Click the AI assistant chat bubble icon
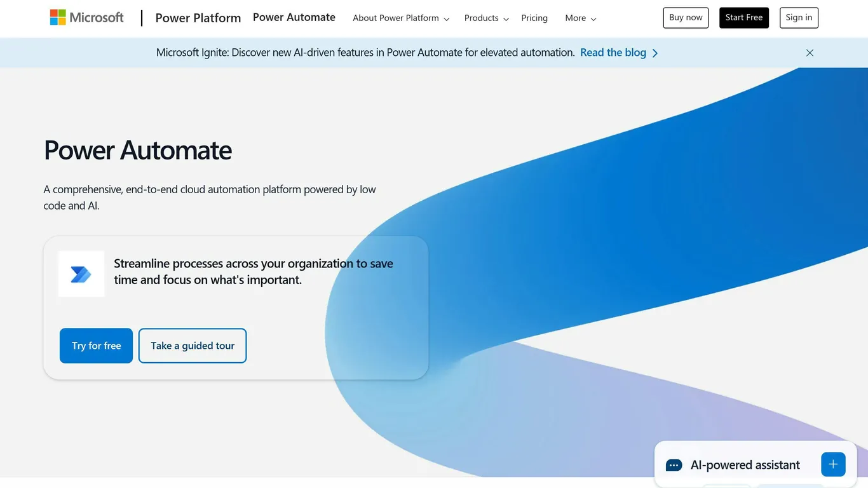Image resolution: width=868 pixels, height=488 pixels. [x=674, y=465]
